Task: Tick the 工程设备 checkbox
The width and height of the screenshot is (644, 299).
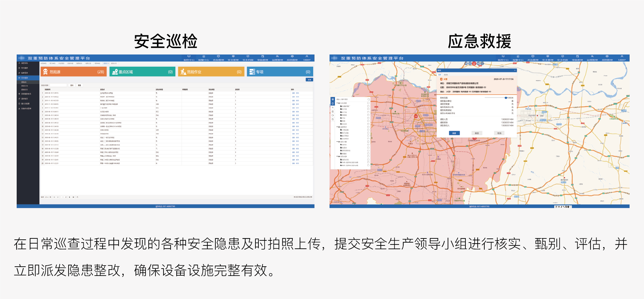Action: click(x=368, y=130)
